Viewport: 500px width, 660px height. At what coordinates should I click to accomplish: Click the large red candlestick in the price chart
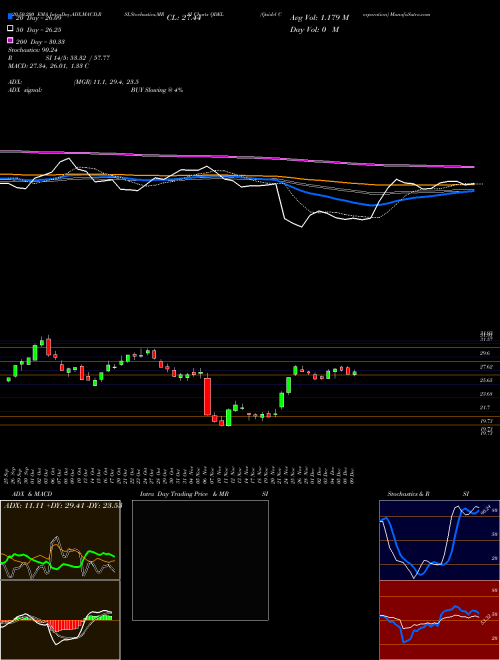coord(207,397)
